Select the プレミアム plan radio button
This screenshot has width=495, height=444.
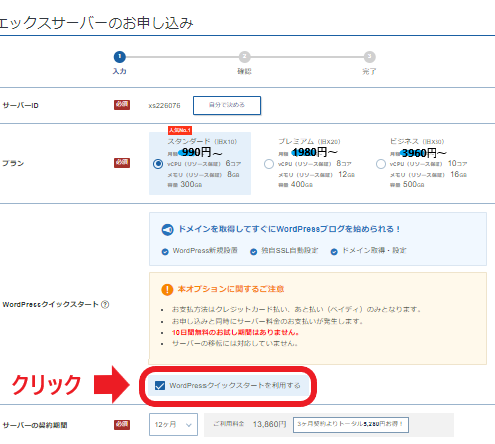tap(269, 164)
